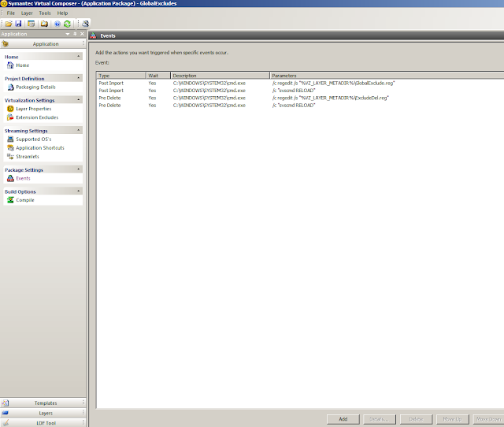Viewport: 504px width, 427px height.
Task: Select Post Import row with GlobalExclude.reg
Action: tap(300, 84)
